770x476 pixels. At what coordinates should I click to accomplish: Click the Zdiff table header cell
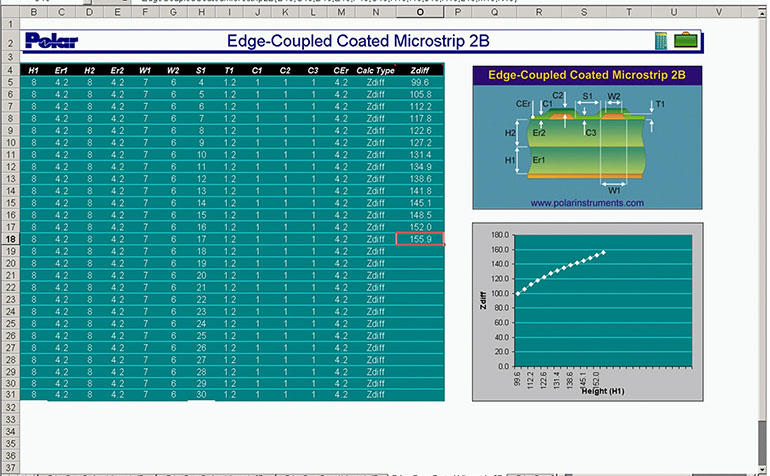(x=420, y=70)
